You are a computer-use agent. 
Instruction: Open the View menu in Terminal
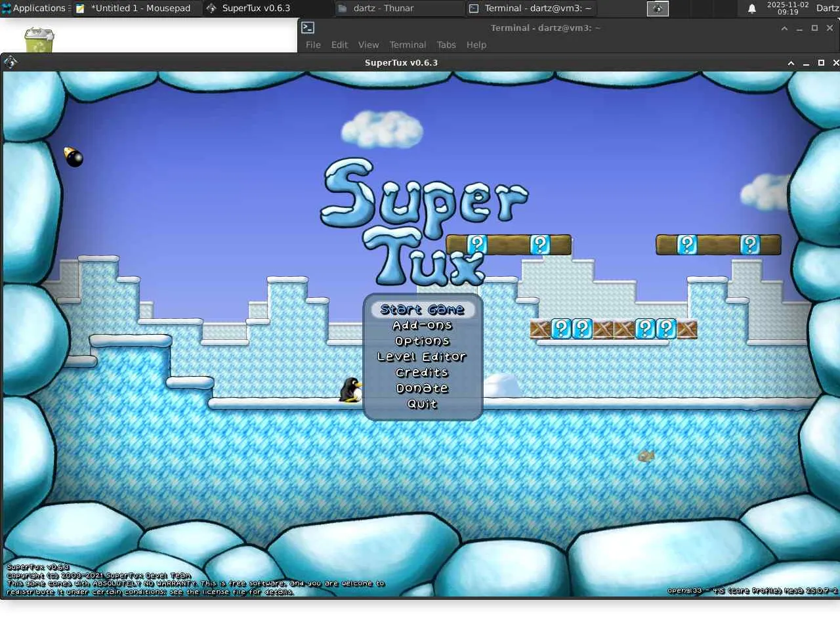click(368, 45)
